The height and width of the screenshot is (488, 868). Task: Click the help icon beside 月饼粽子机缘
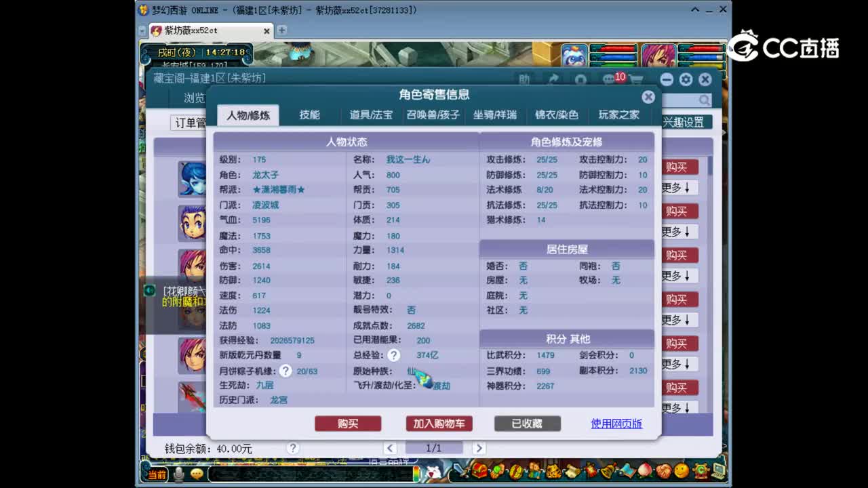pos(285,371)
